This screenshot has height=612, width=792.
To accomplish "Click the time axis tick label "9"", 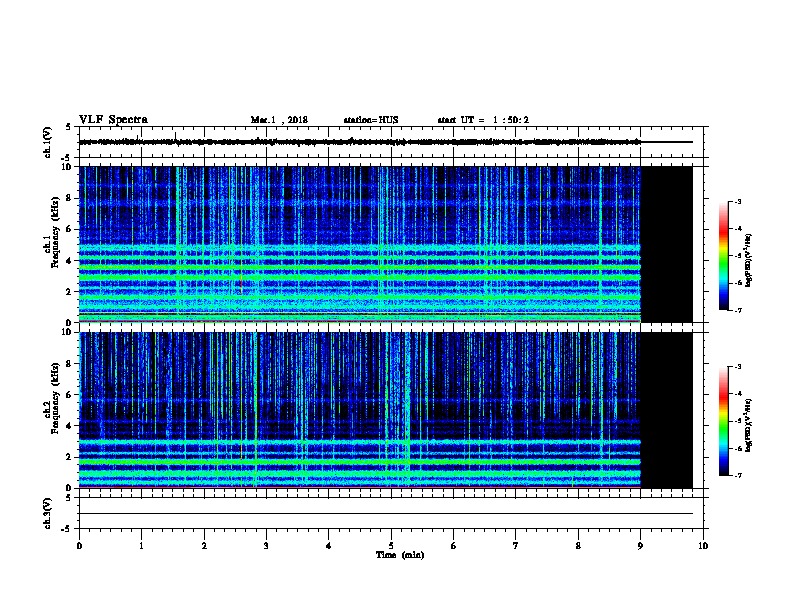I will (640, 546).
